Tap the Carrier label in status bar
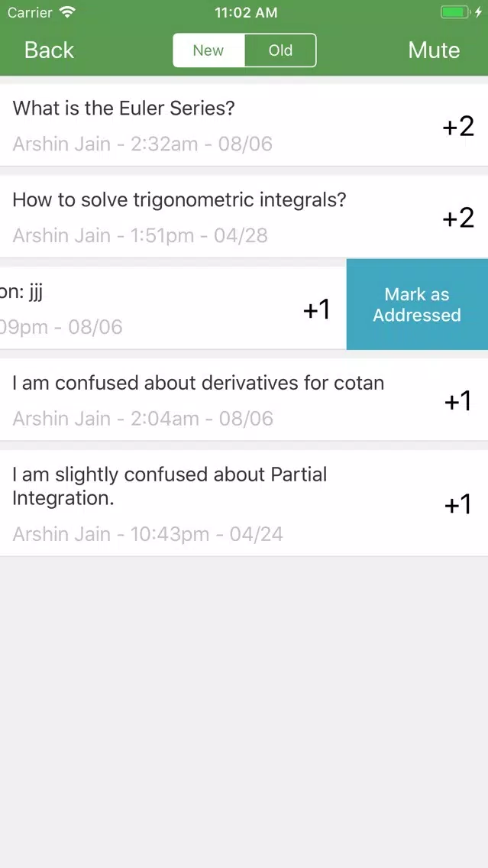 [31, 13]
